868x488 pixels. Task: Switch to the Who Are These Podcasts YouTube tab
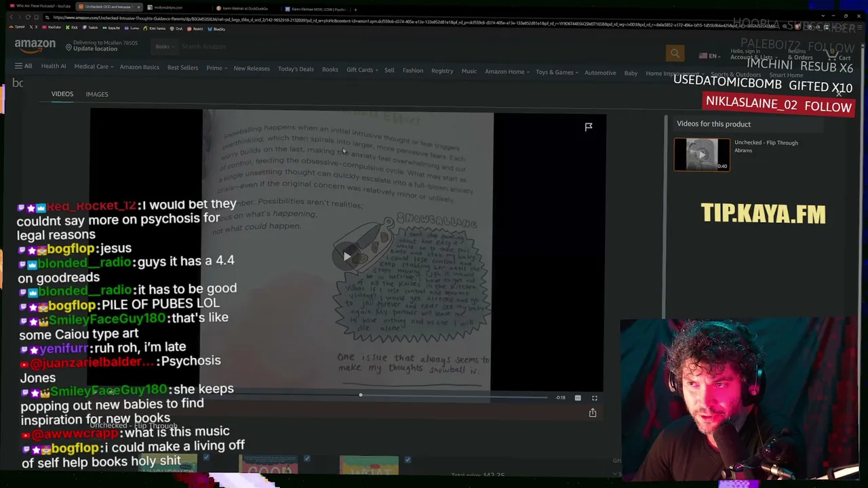pos(42,7)
